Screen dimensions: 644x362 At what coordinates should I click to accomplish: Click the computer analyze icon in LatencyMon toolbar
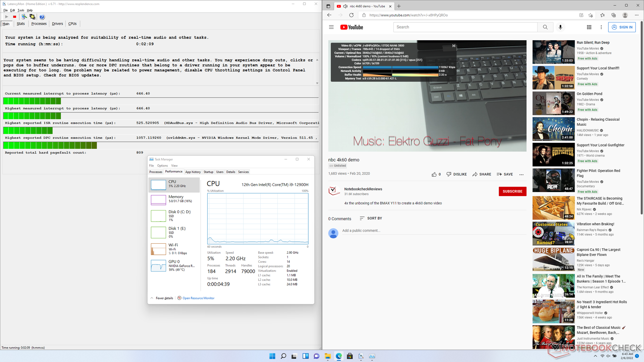(x=24, y=17)
